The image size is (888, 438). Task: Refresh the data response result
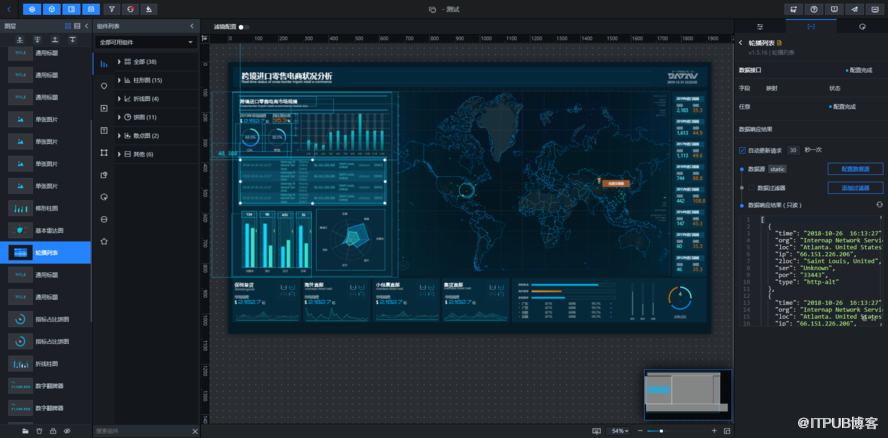pyautogui.click(x=878, y=203)
